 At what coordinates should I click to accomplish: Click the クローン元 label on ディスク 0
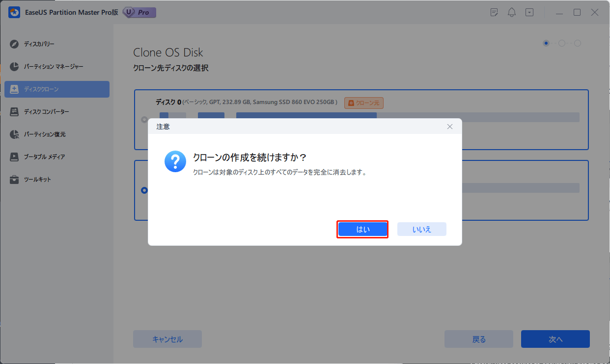(363, 103)
